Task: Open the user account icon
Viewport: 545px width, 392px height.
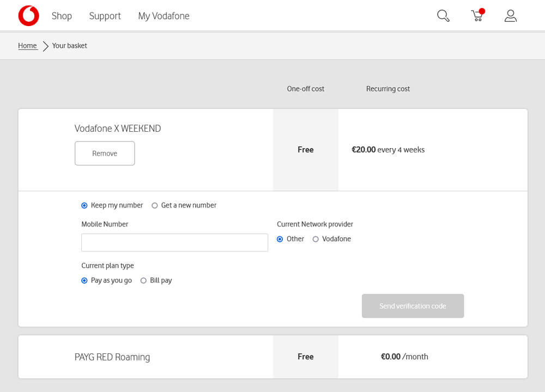Action: 510,16
